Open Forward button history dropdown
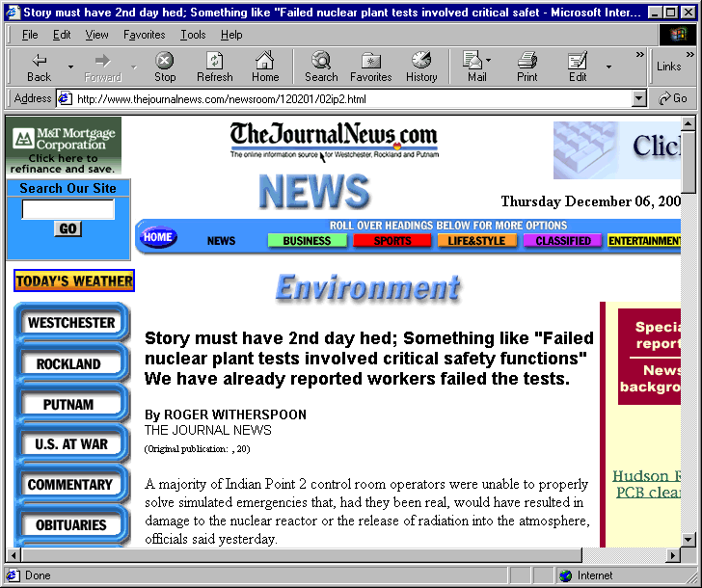The height and width of the screenshot is (588, 702). pos(134,67)
